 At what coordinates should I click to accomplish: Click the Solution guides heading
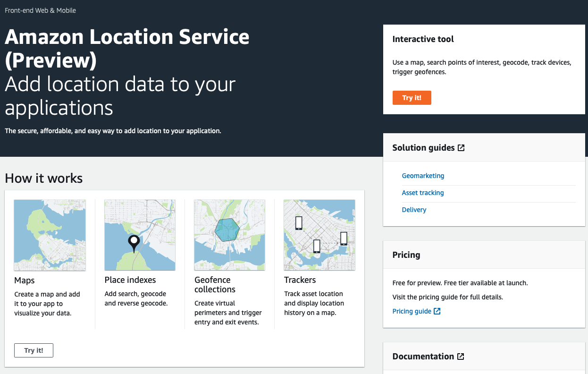(x=423, y=148)
